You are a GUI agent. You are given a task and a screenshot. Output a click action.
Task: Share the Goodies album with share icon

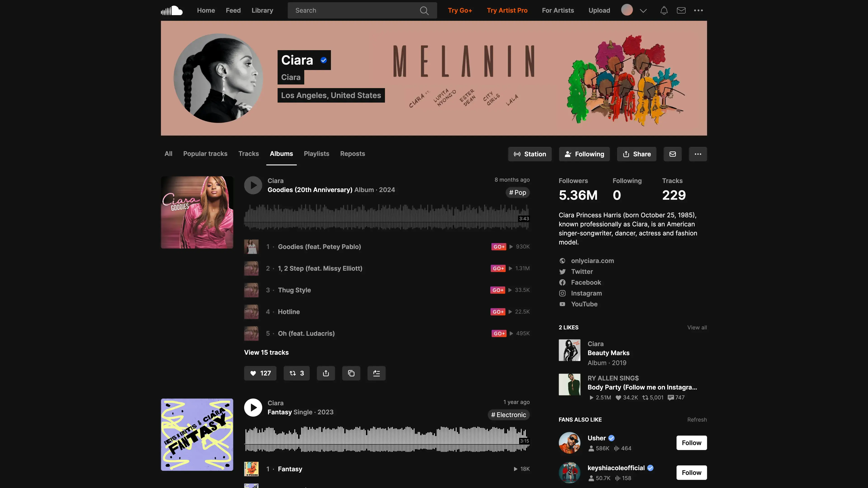[326, 373]
